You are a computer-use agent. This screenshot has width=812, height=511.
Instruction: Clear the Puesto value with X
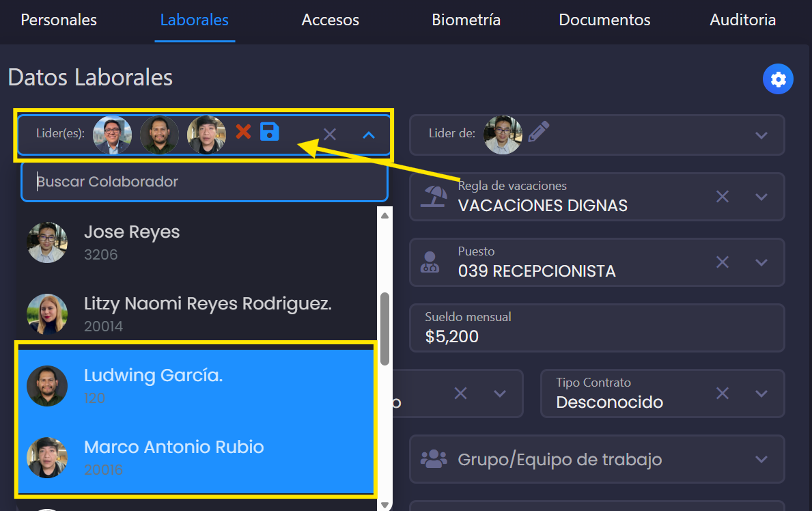coord(723,262)
